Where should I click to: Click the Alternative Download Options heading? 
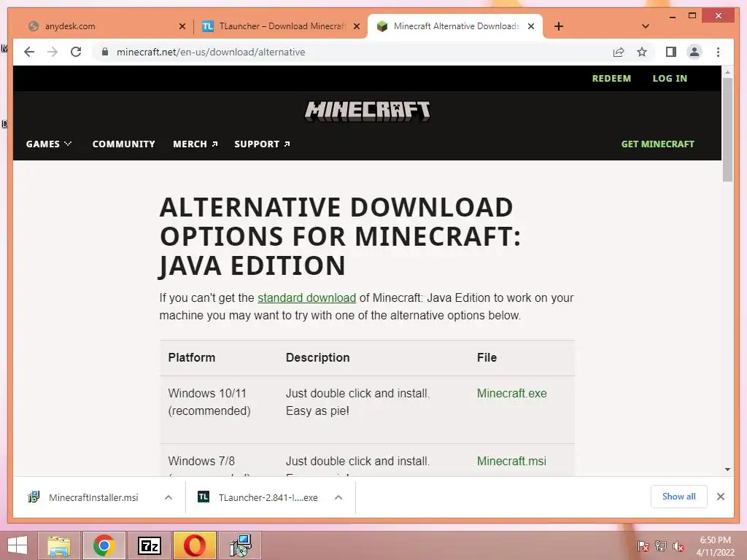[340, 236]
